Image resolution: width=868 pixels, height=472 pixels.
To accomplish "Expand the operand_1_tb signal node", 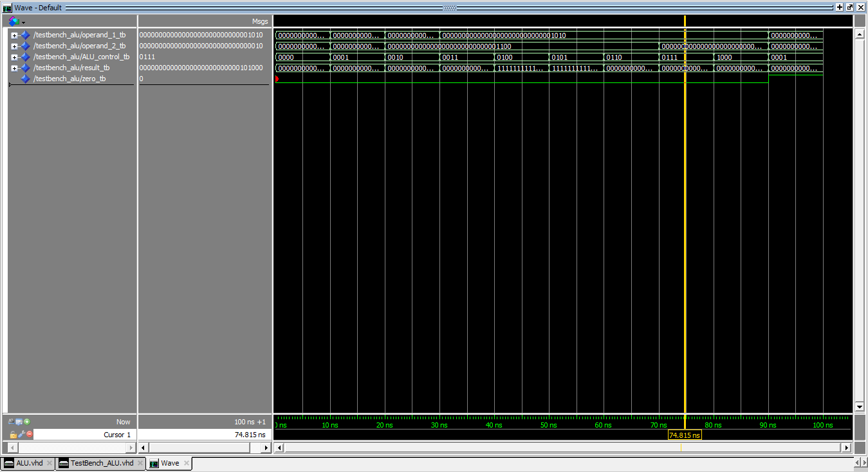I will click(x=14, y=35).
